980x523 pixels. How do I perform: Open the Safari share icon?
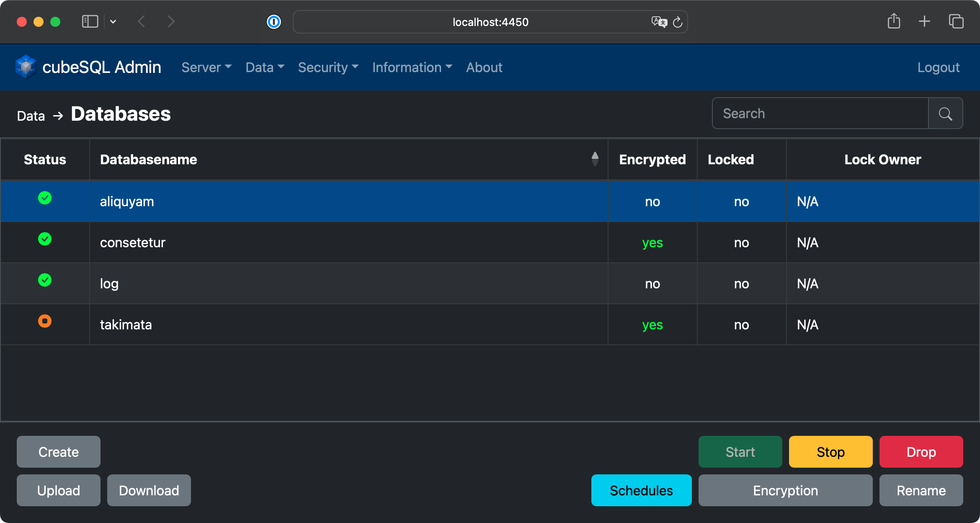coord(894,21)
